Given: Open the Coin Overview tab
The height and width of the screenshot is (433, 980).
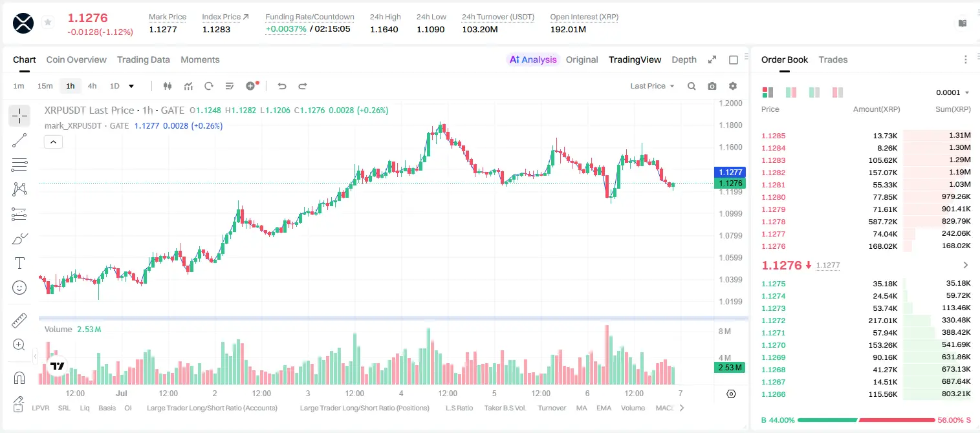Looking at the screenshot, I should pos(76,59).
